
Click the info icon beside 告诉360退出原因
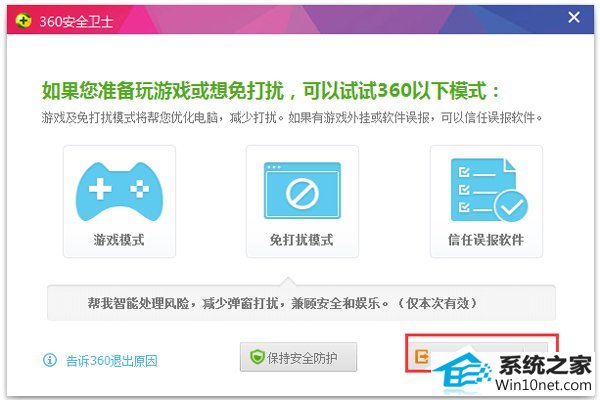click(50, 360)
